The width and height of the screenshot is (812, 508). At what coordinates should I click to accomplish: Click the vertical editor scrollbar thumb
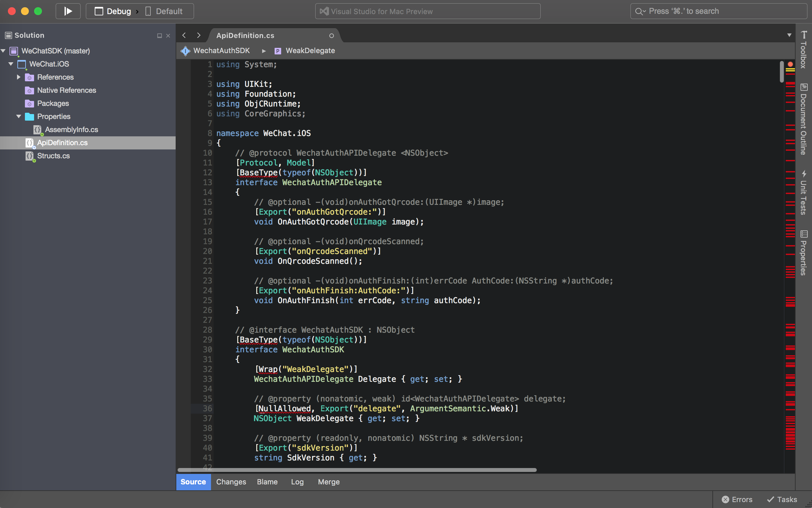coord(782,71)
